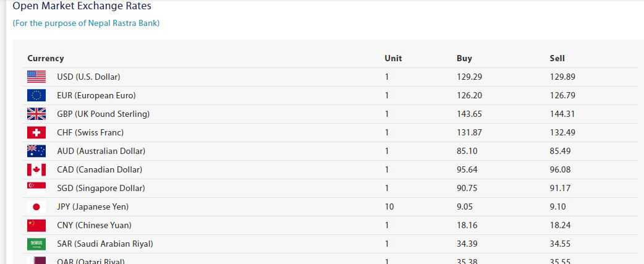The width and height of the screenshot is (644, 264).
Task: Select the UK flag icon
Action: pyautogui.click(x=36, y=114)
